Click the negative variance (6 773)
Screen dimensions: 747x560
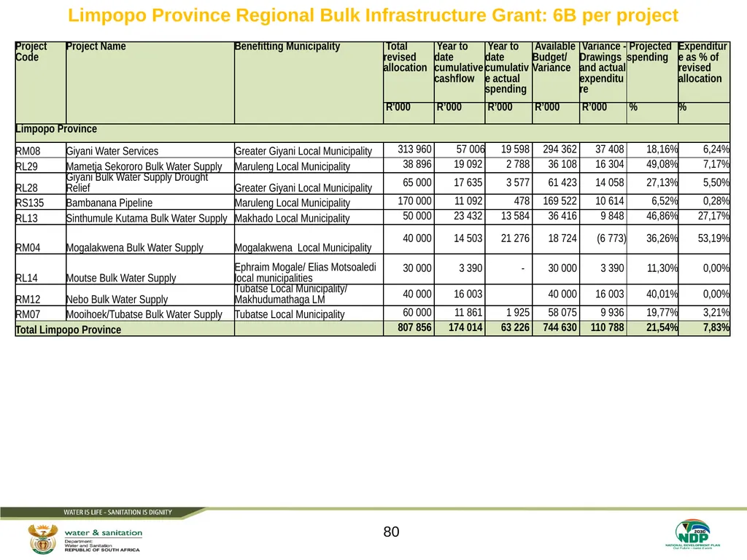611,238
